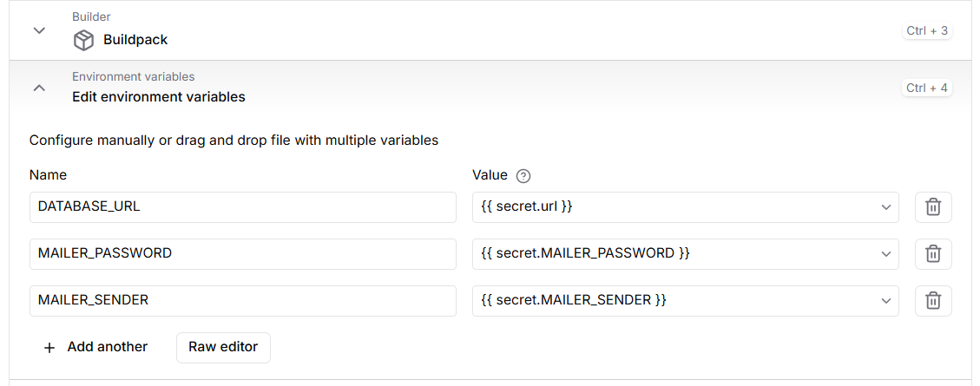Open the MAILER_PASSWORD value dropdown
This screenshot has height=386, width=980.
tap(885, 254)
